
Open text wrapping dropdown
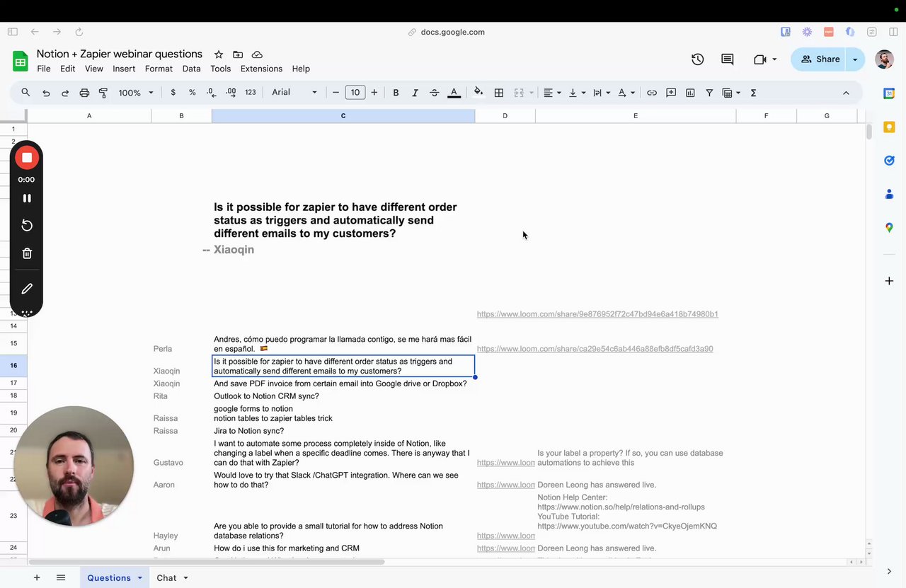602,93
